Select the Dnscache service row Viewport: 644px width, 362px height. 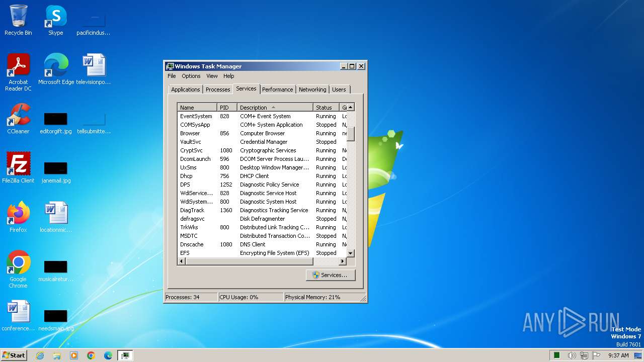click(262, 244)
